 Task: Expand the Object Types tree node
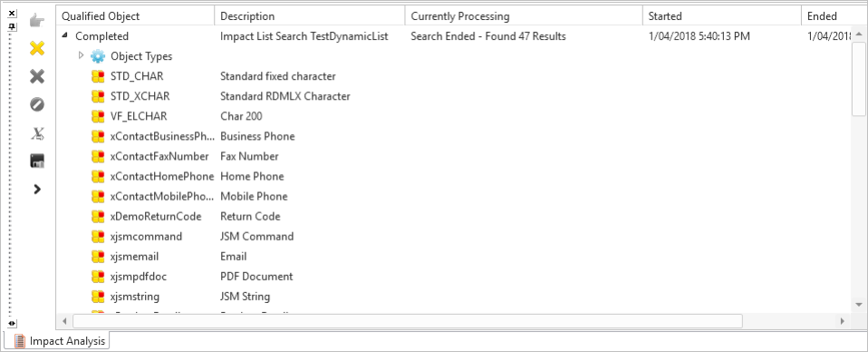(82, 55)
